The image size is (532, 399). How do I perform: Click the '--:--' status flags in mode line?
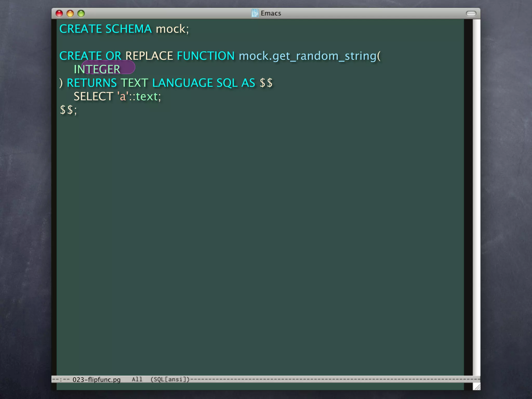[61, 380]
